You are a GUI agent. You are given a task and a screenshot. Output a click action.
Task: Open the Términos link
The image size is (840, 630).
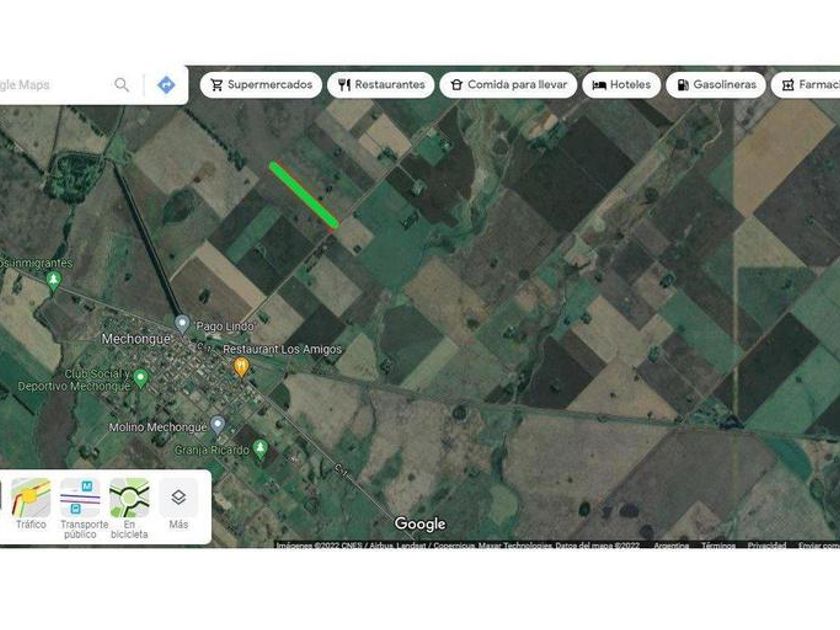click(718, 545)
